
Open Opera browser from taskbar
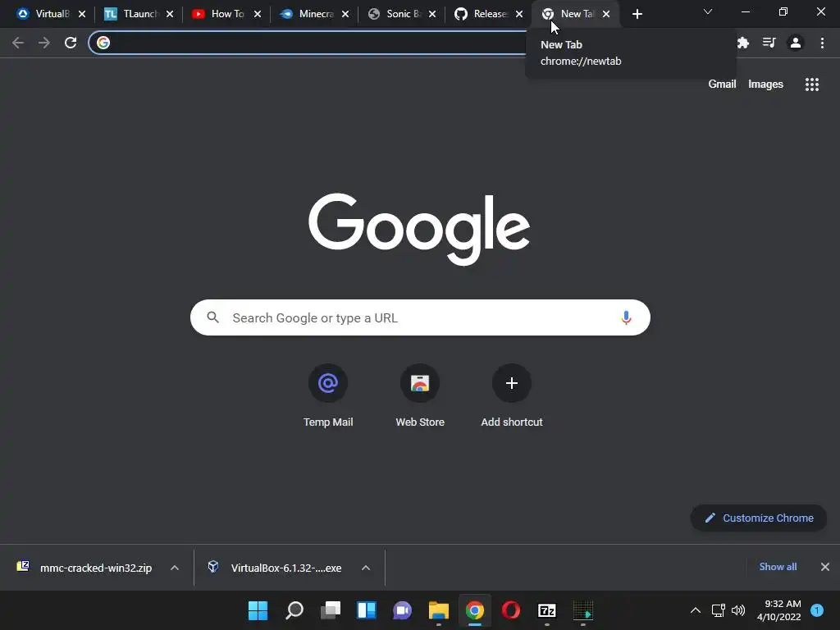[510, 610]
